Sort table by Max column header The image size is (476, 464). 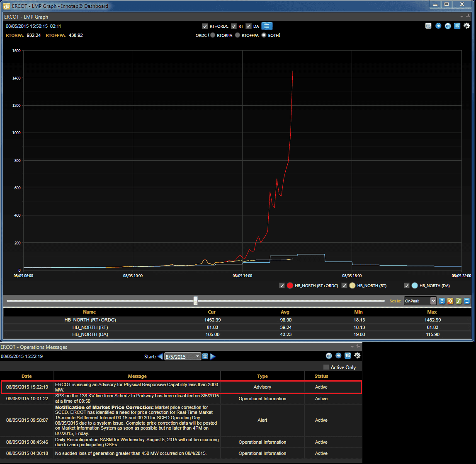point(432,312)
